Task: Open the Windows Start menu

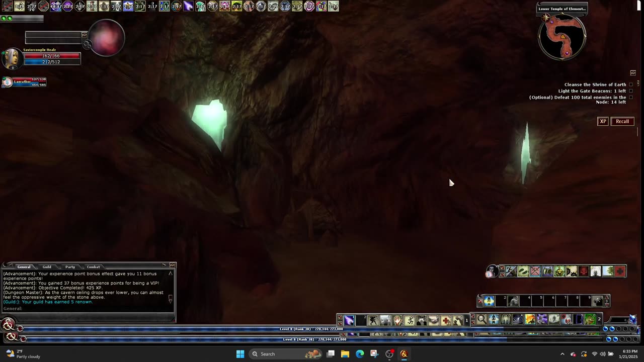Action: click(x=240, y=354)
